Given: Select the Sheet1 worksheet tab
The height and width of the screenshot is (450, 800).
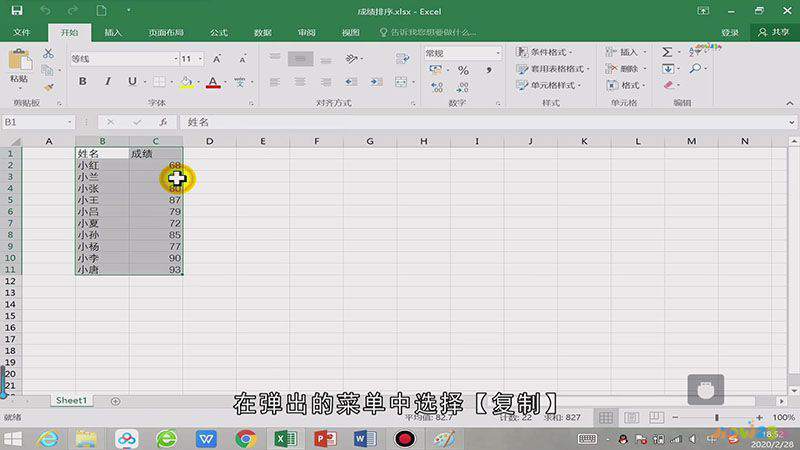Looking at the screenshot, I should pyautogui.click(x=71, y=401).
